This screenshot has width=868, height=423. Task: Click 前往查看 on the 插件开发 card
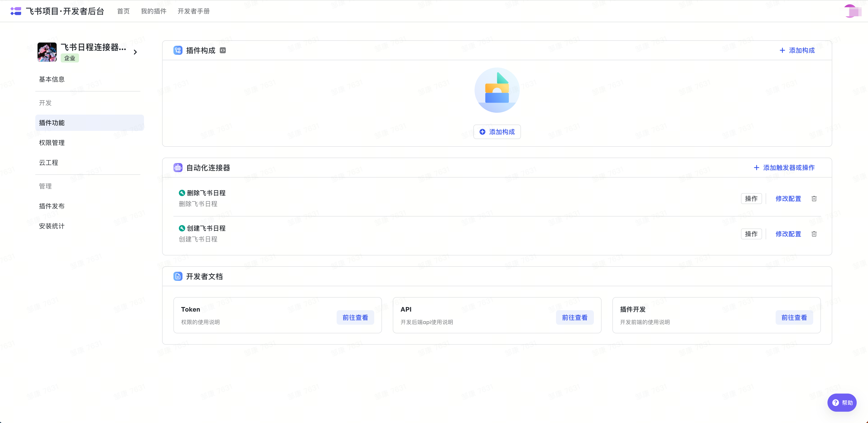tap(794, 317)
